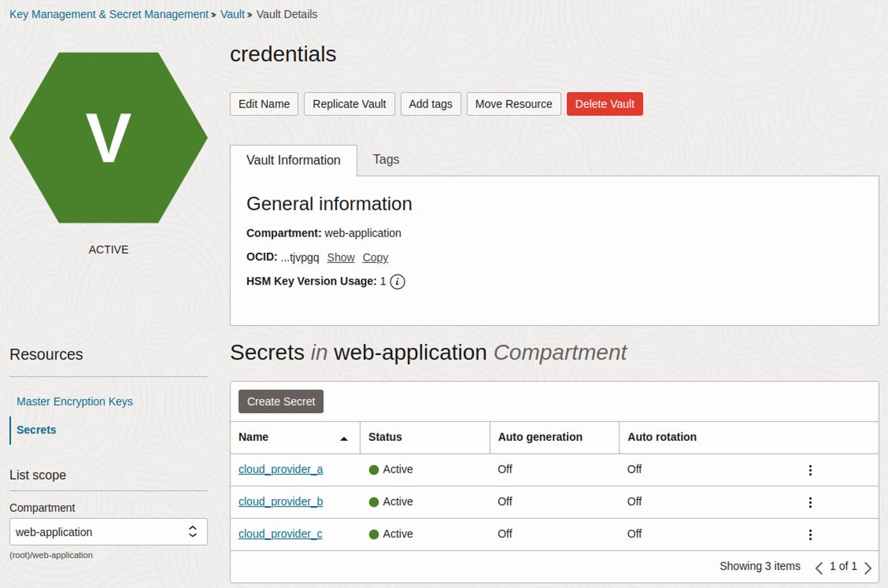Open the cloud_provider_a secret details
The width and height of the screenshot is (888, 588).
(280, 470)
